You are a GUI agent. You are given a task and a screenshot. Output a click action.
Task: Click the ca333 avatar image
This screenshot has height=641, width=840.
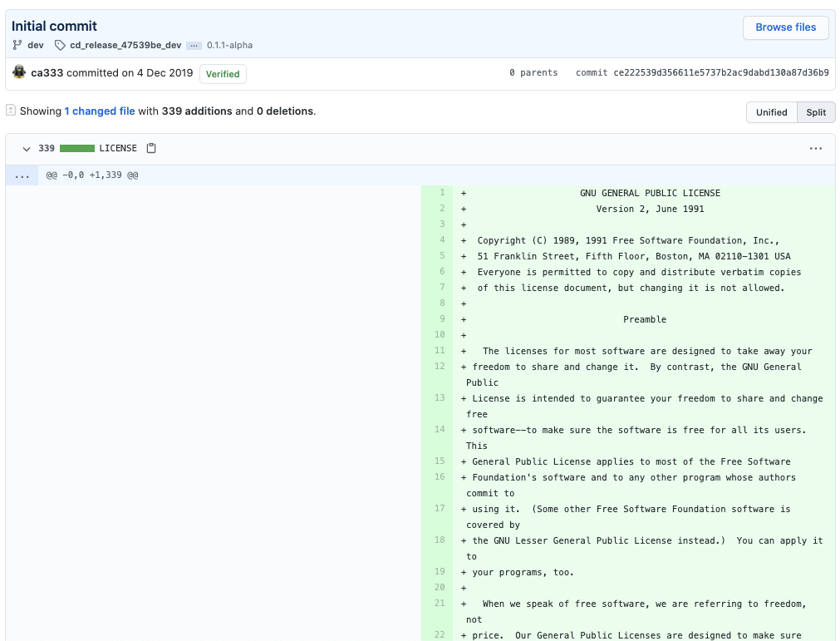[19, 71]
